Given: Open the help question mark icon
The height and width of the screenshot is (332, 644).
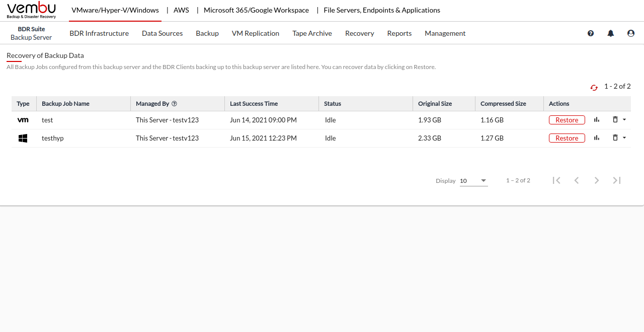Looking at the screenshot, I should coord(591,33).
